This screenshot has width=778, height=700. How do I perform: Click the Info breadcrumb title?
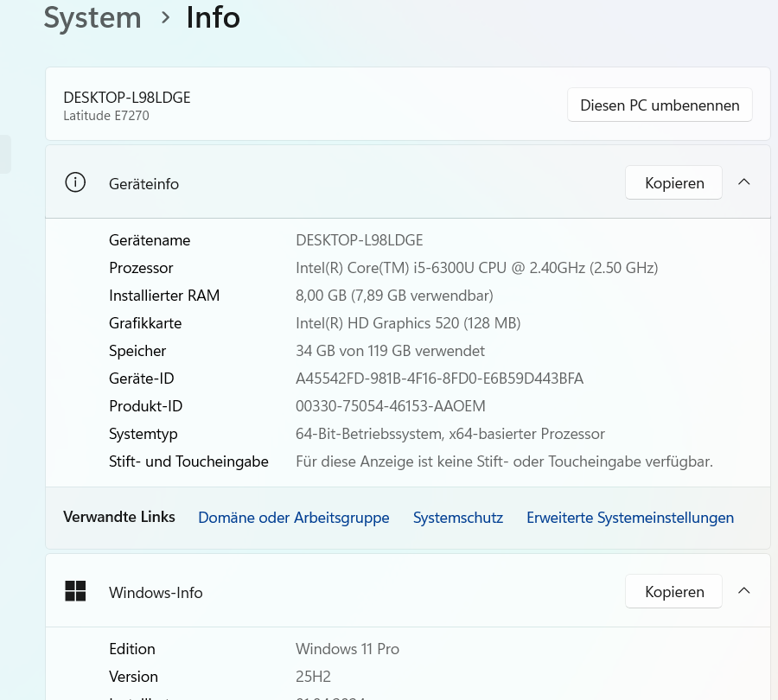coord(214,18)
